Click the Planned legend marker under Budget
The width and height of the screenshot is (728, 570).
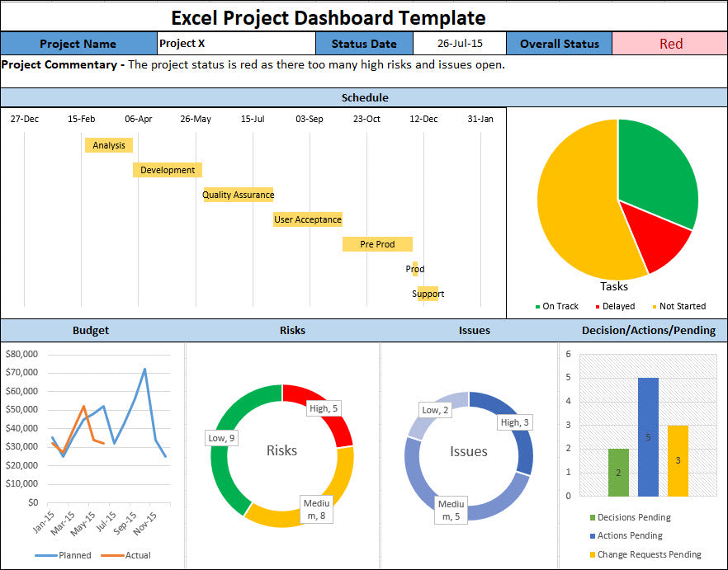pyautogui.click(x=44, y=555)
